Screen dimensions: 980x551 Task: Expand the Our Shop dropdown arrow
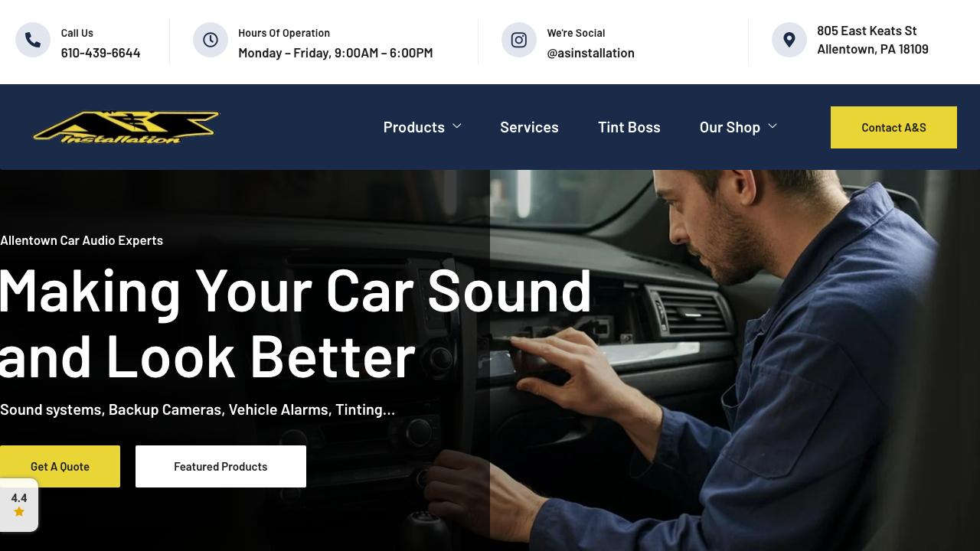coord(773,126)
